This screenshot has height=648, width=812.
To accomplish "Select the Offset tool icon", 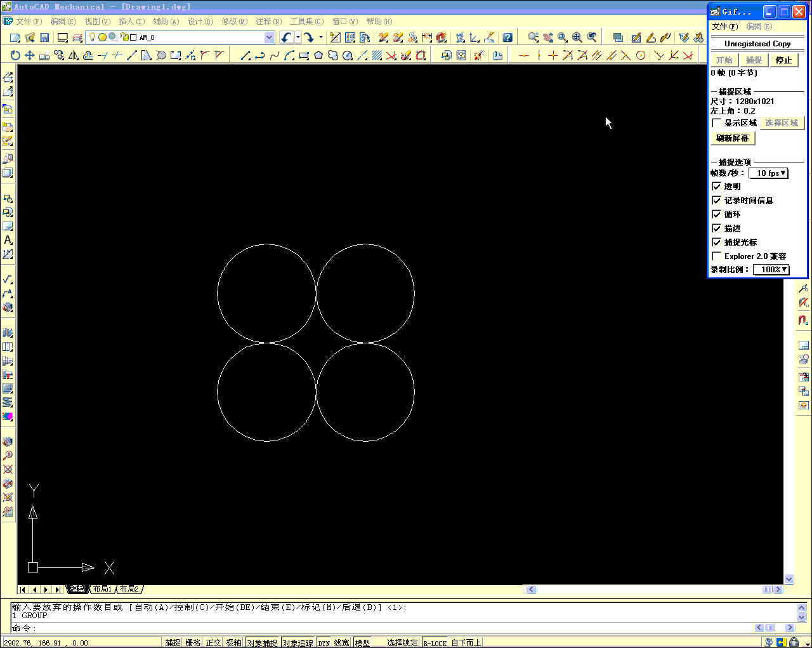I will 88,55.
